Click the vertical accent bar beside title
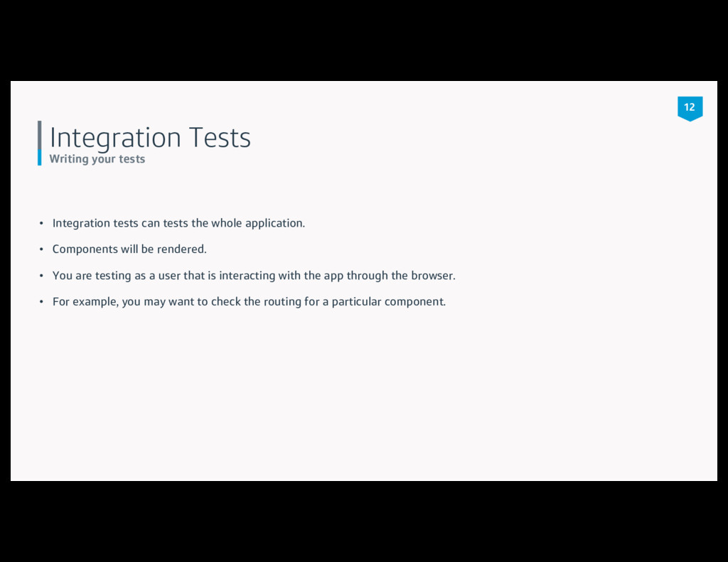 [x=40, y=143]
